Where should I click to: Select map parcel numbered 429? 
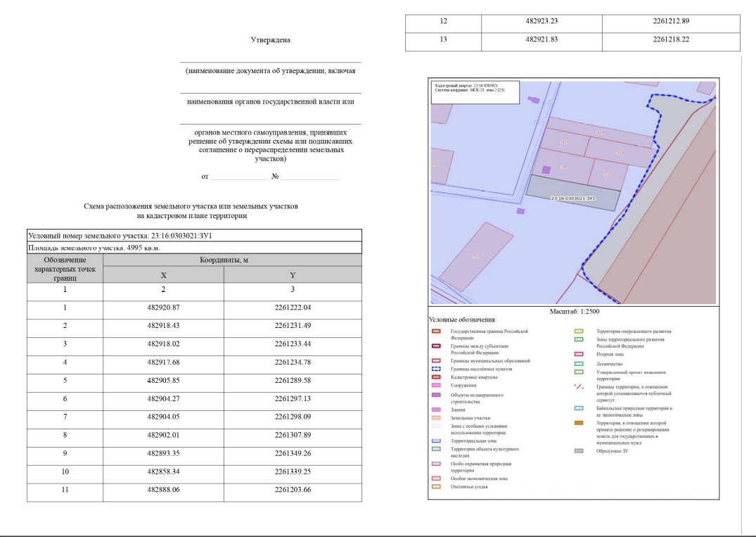click(600, 133)
